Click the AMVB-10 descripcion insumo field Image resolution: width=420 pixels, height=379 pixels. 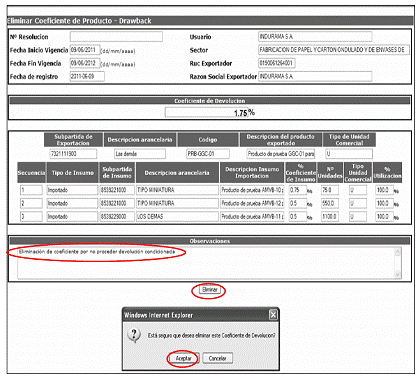click(x=252, y=190)
